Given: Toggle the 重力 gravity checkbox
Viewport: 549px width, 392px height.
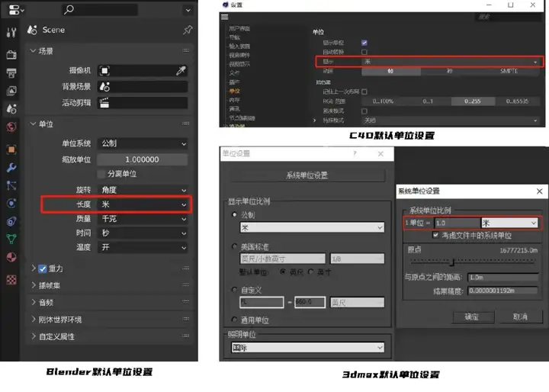Looking at the screenshot, I should click(x=43, y=268).
